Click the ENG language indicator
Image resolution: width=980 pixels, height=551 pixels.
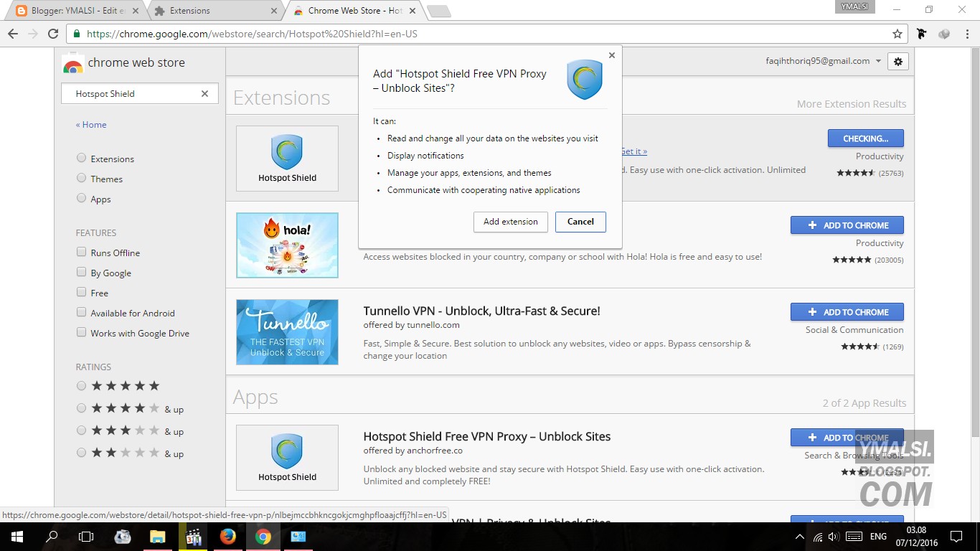[x=879, y=537]
